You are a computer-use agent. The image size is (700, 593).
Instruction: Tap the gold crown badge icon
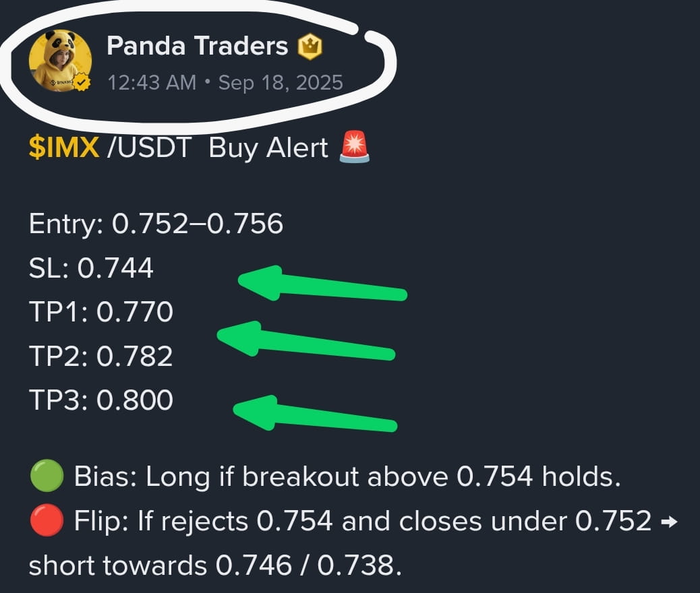310,47
